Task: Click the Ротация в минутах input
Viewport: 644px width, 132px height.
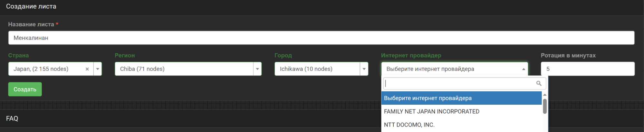Action: (x=587, y=69)
